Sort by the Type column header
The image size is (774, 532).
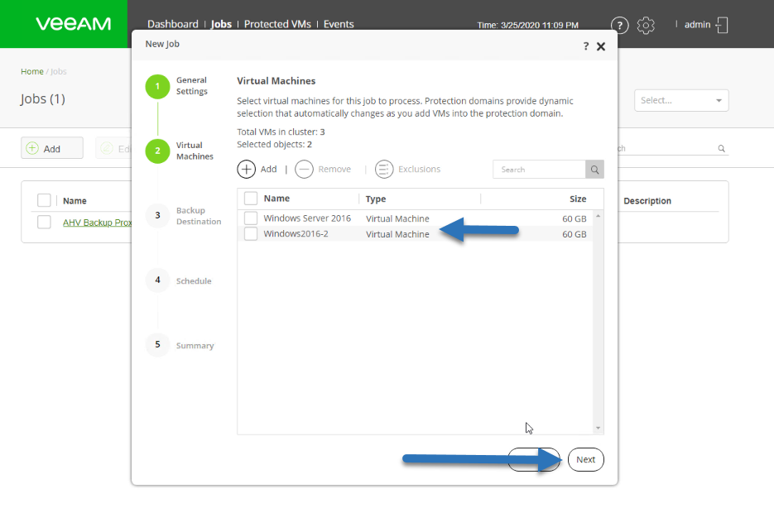tap(376, 199)
